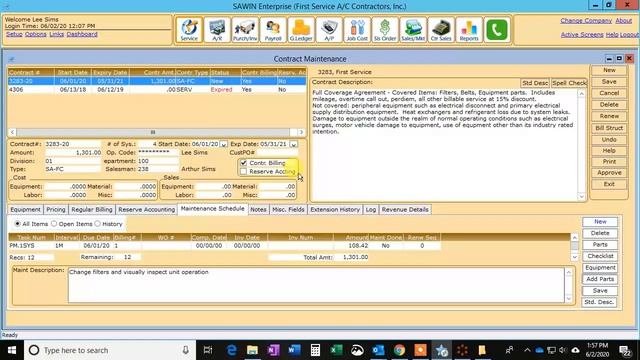Select the All Items radio button
Viewport: 640px width, 360px height.
click(18, 224)
